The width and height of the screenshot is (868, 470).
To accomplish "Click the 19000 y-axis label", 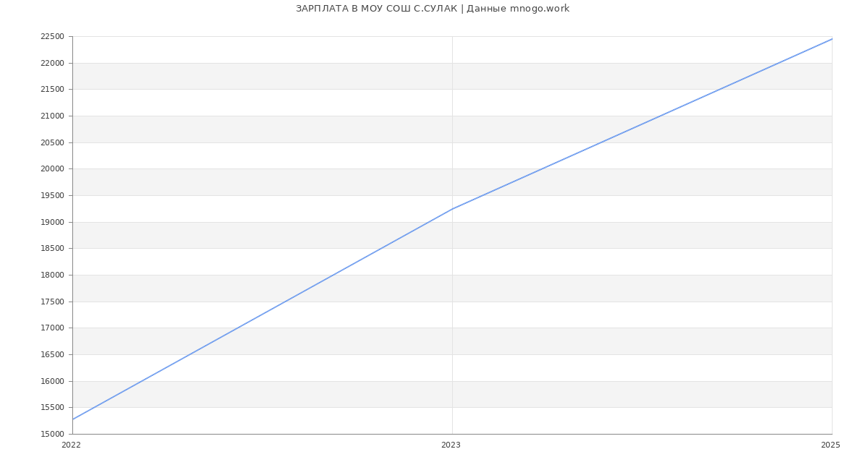I will pyautogui.click(x=52, y=222).
